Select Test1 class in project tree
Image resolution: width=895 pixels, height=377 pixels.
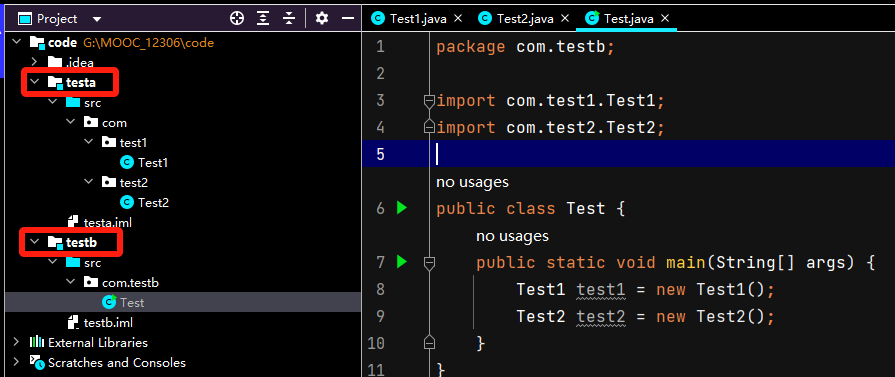click(153, 163)
